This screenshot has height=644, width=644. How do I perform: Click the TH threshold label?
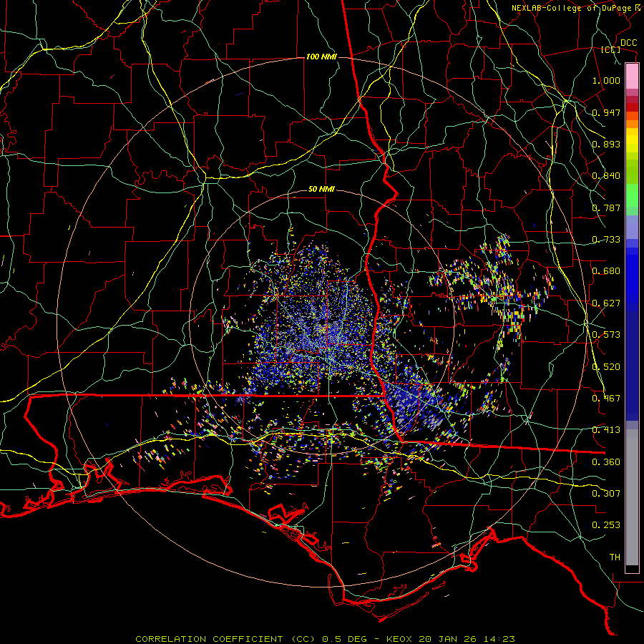[x=615, y=557]
